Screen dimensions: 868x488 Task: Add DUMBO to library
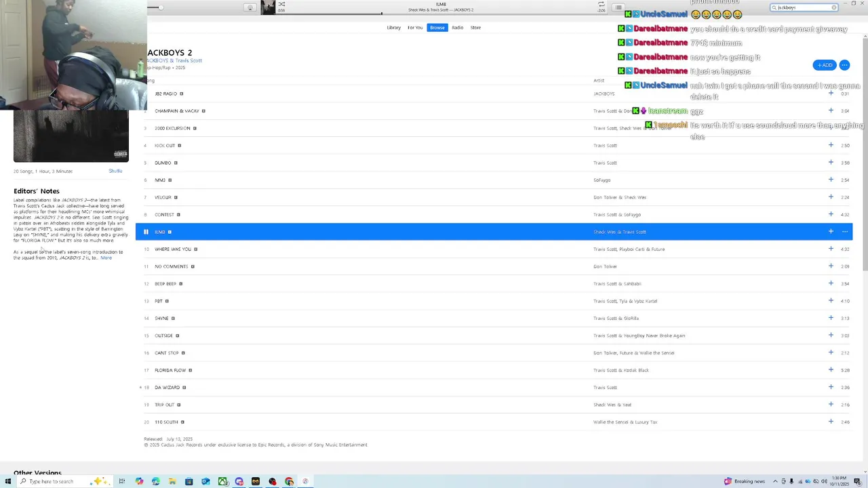[831, 163]
